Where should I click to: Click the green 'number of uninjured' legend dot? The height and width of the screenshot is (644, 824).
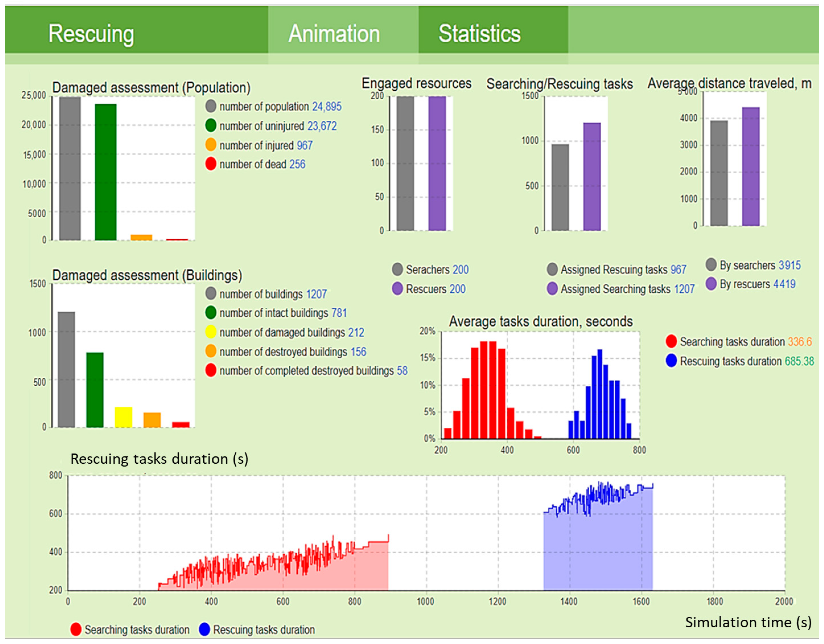211,125
